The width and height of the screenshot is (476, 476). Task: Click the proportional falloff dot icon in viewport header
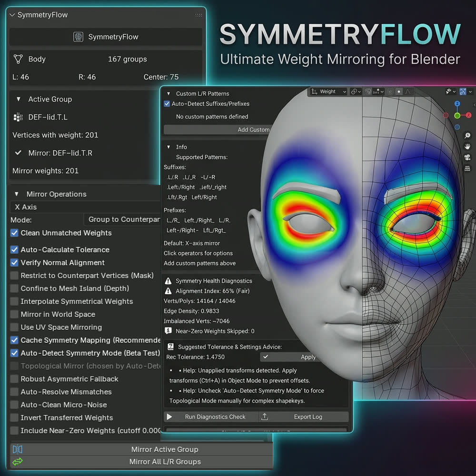coord(399,92)
